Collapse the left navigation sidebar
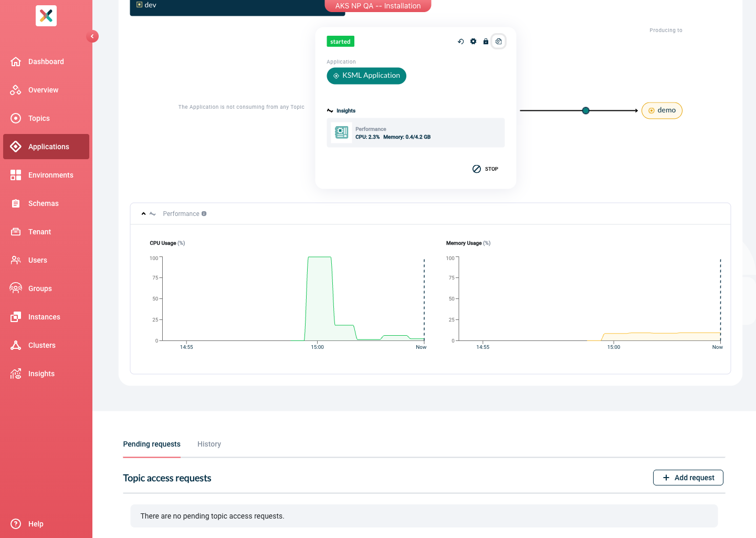 click(92, 36)
